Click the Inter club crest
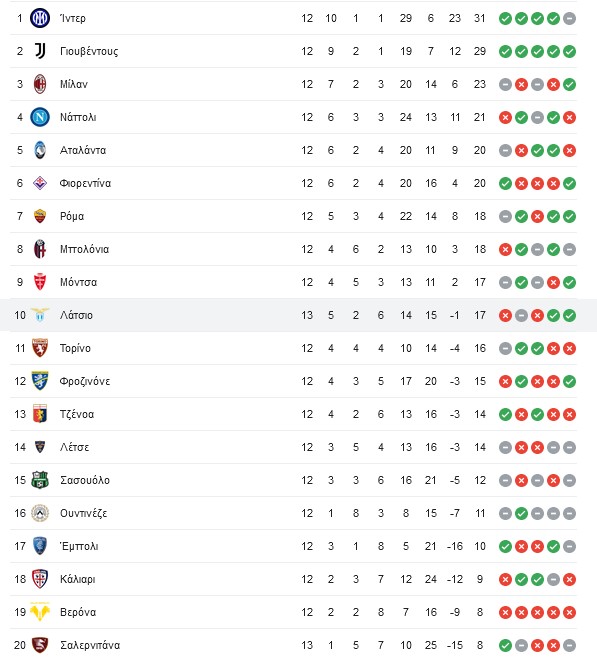Screen dimensions: 597x657 [x=40, y=18]
